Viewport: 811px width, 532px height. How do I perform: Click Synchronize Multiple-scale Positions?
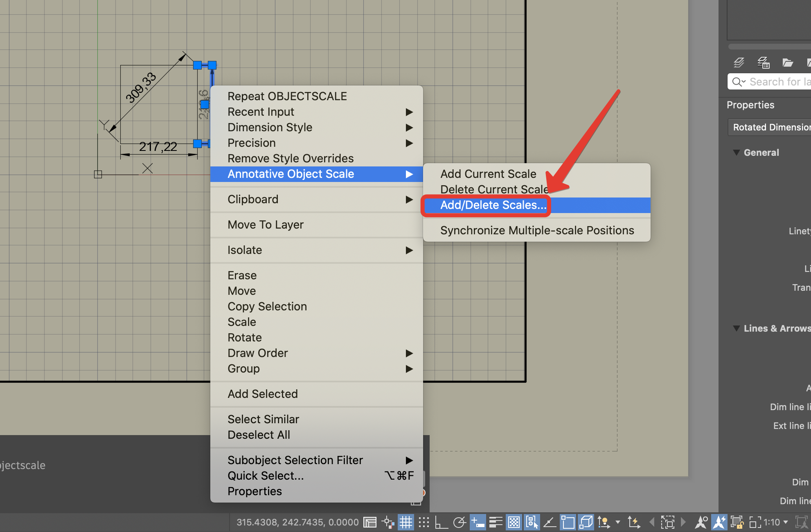pos(537,230)
